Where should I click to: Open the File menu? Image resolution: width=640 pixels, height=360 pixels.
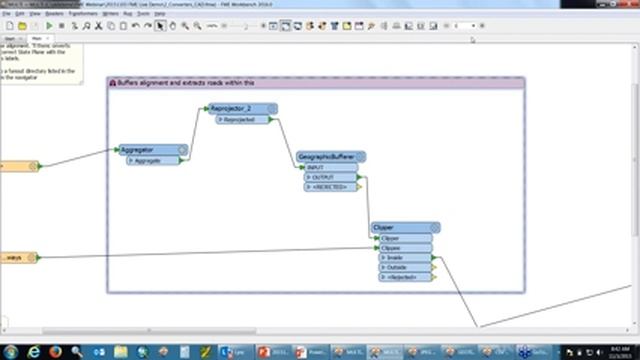pyautogui.click(x=6, y=14)
